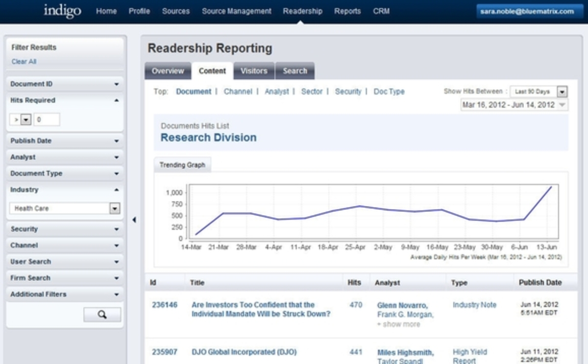Switch to the Visitors tab
This screenshot has width=588, height=364.
click(253, 71)
